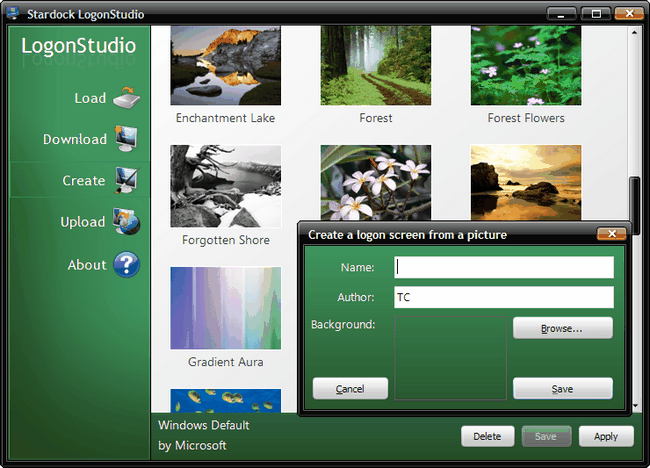This screenshot has width=650, height=468.
Task: Click the vertical scrollbar thumb
Action: (x=634, y=205)
